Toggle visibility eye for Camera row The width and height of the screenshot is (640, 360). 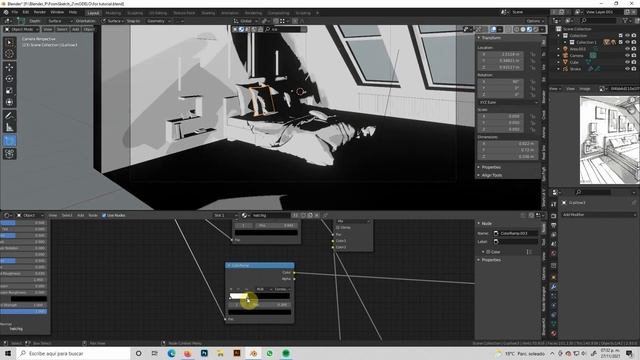click(x=627, y=56)
